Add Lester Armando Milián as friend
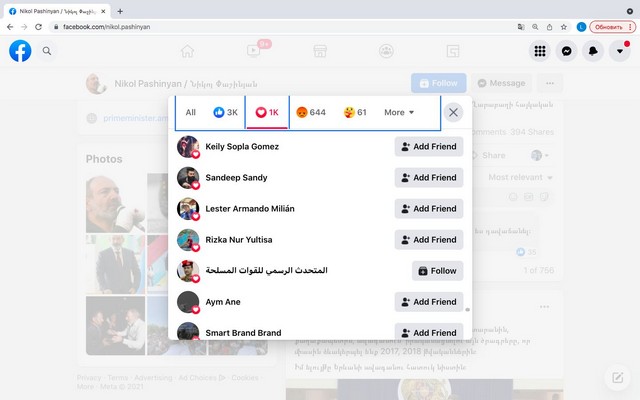The image size is (640, 400). 429,209
